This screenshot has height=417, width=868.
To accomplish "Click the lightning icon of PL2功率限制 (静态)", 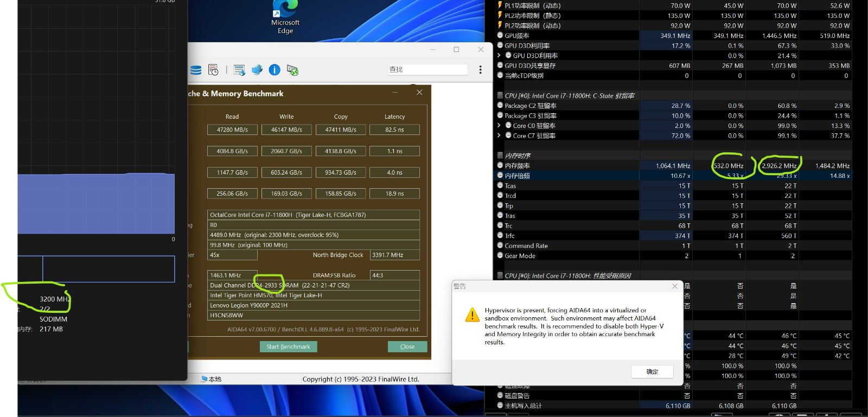I will 500,15.
